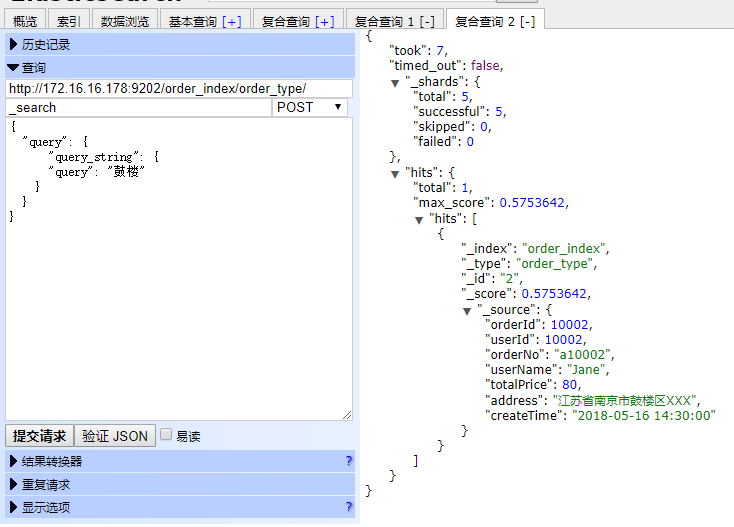Add a new 复合查询 tab with [+]
Viewport: 734px width, 527px height.
324,21
